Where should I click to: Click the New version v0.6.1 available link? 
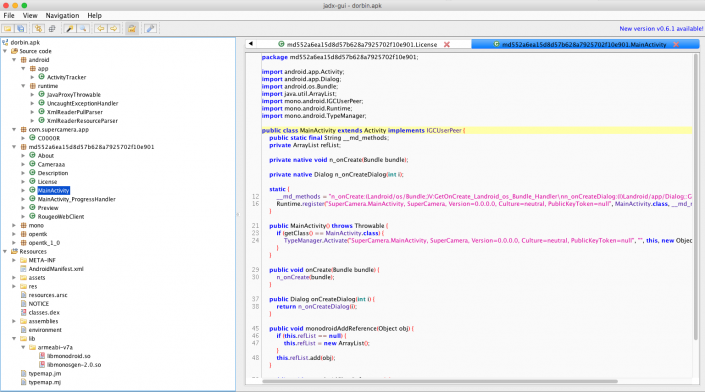(x=661, y=28)
